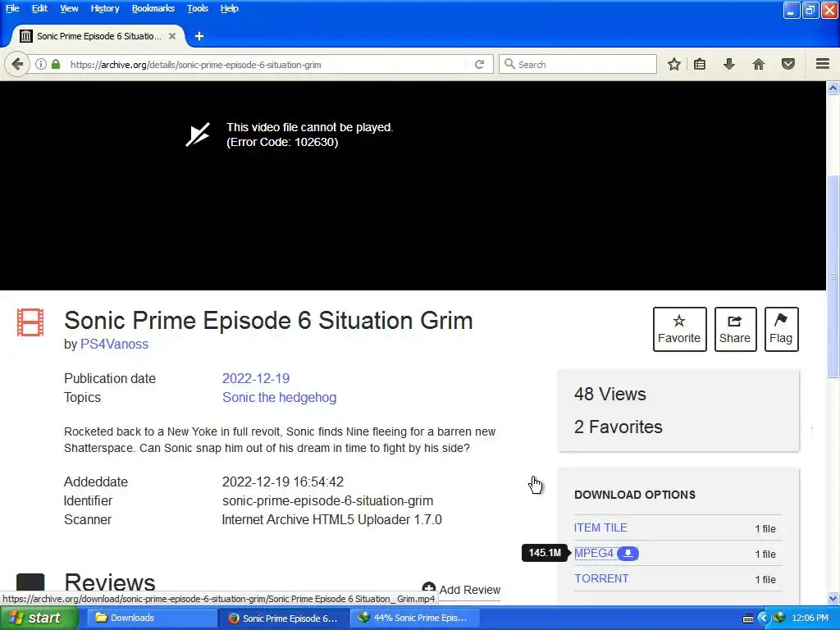Click the vertical scrollbar thumb
Screen dimensions: 840x630
click(833, 276)
